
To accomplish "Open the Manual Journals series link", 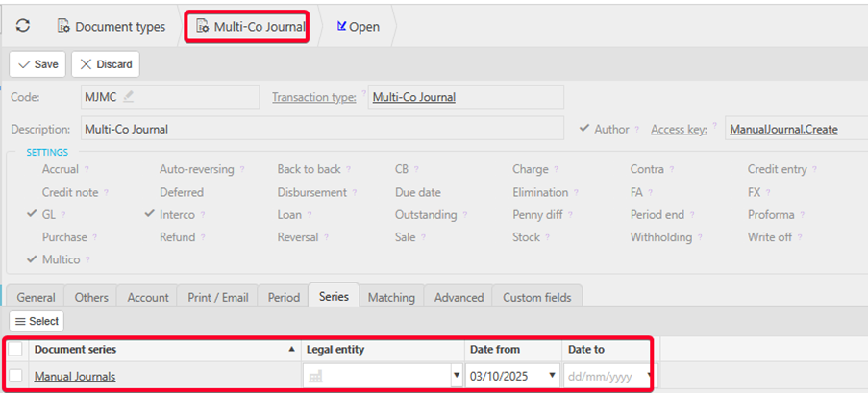I will (x=75, y=377).
